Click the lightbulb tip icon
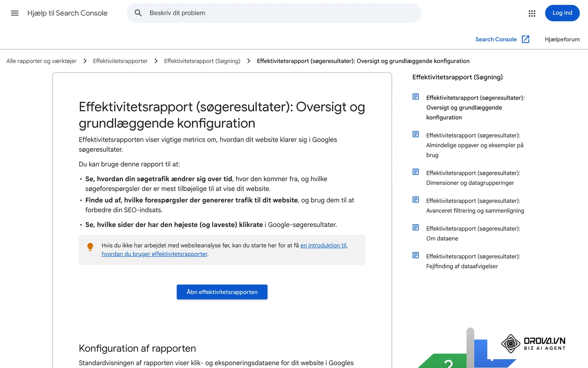The image size is (588, 368). (90, 247)
